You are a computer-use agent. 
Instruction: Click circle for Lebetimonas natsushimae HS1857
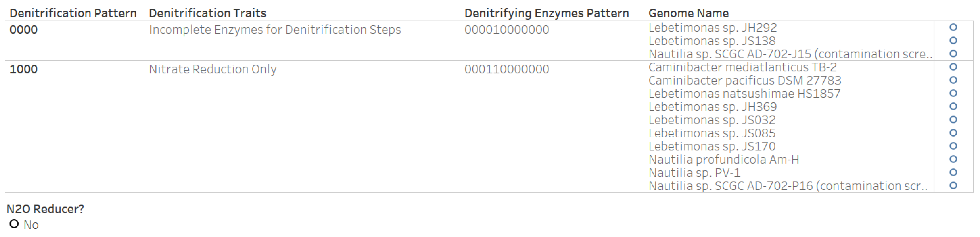pos(953,93)
